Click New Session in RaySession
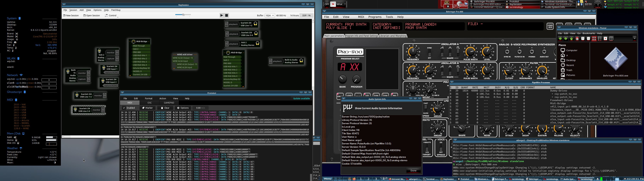644x181 pixels. click(71, 16)
